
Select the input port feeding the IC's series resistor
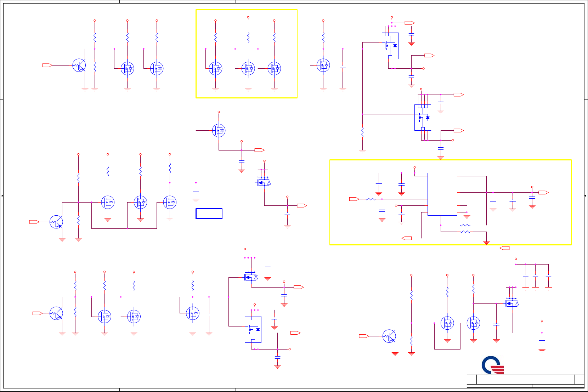click(x=354, y=199)
